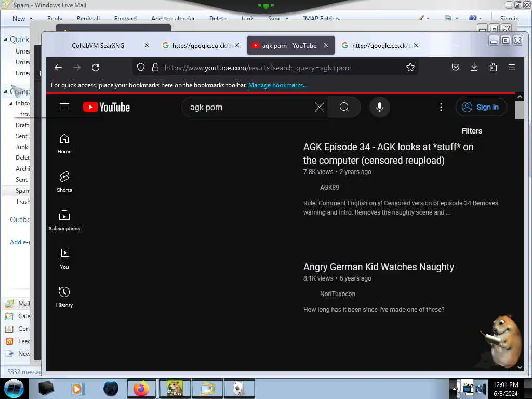Close the agk porn - YouTube tab
This screenshot has height=399, width=532.
pos(326,45)
